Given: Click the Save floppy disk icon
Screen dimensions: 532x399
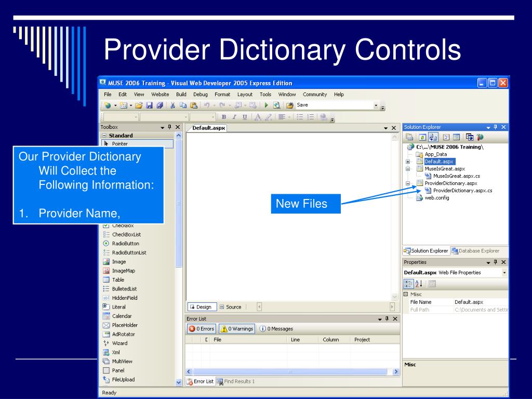Looking at the screenshot, I should pos(149,105).
